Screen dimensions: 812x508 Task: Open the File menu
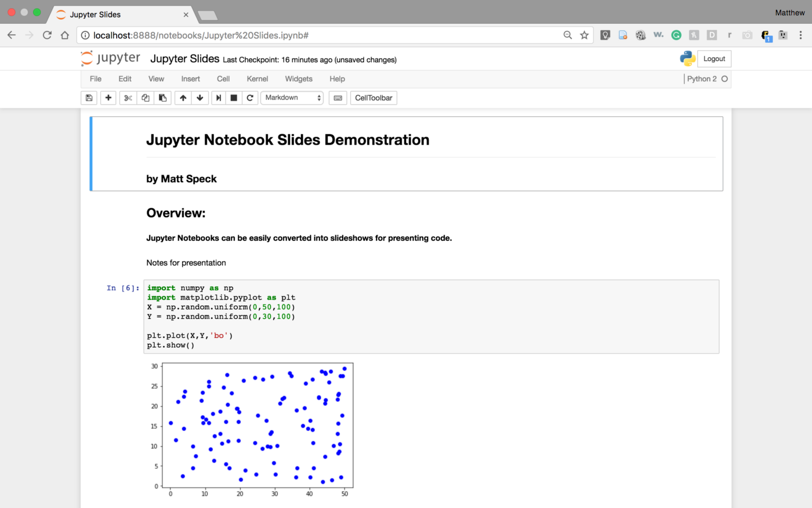pos(95,78)
